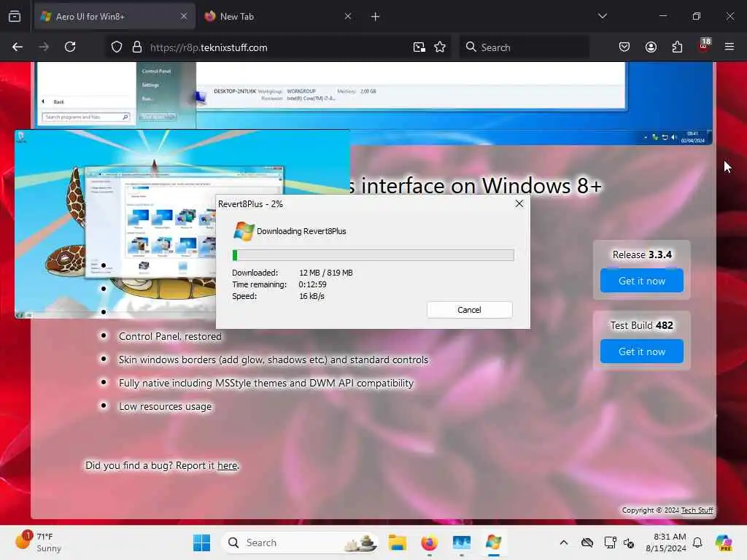Open the Pocket save icon

coord(624,47)
